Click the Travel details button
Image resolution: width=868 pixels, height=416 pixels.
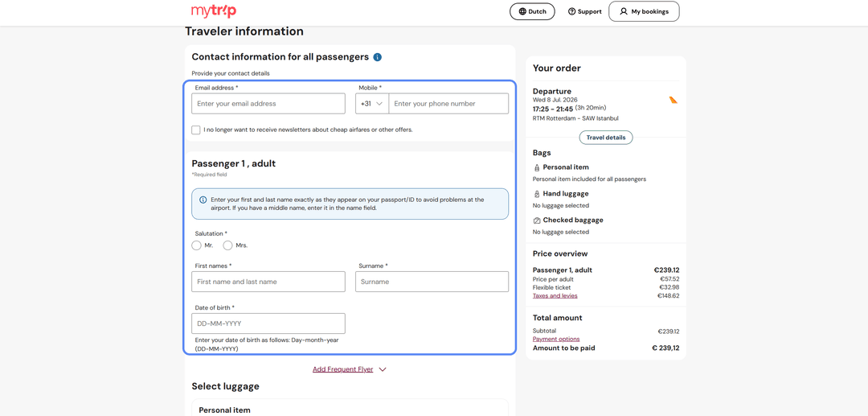[x=606, y=138]
